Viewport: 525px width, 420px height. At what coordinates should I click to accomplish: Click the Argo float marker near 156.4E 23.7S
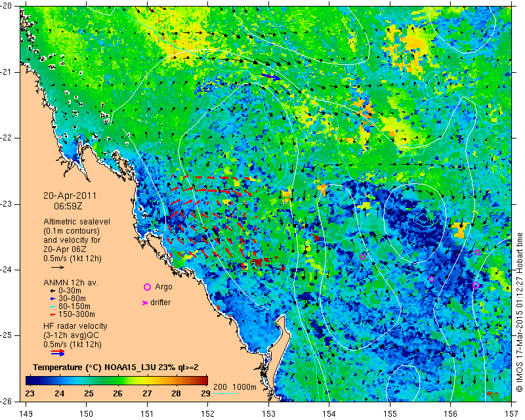tap(478, 252)
